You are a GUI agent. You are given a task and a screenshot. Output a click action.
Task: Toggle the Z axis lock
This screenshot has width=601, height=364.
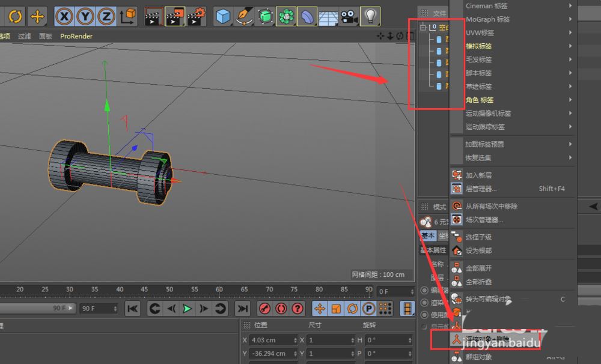coord(106,16)
